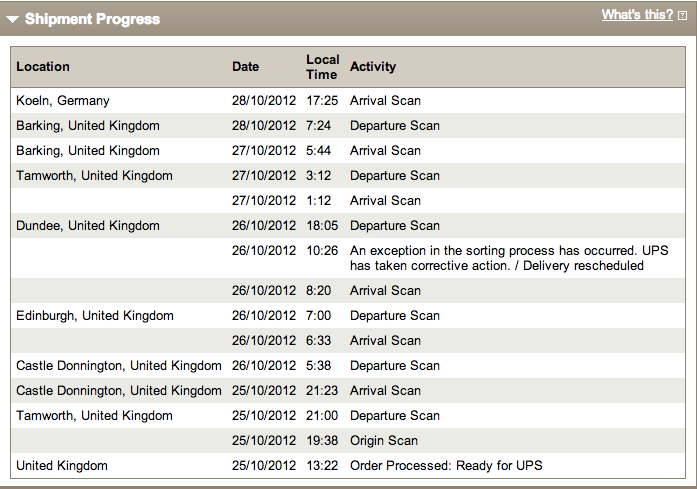697x489 pixels.
Task: Click the Activity column header
Action: coord(373,67)
